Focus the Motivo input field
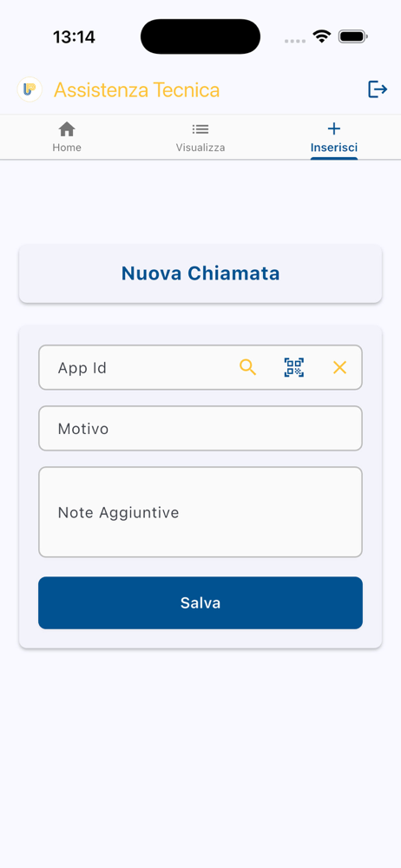 pos(200,429)
